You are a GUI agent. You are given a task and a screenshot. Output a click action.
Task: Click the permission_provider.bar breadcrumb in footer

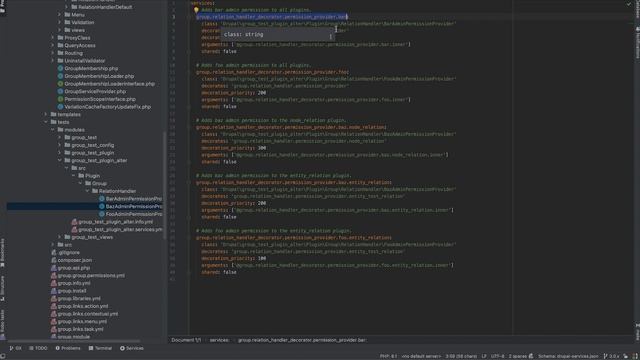click(x=302, y=340)
